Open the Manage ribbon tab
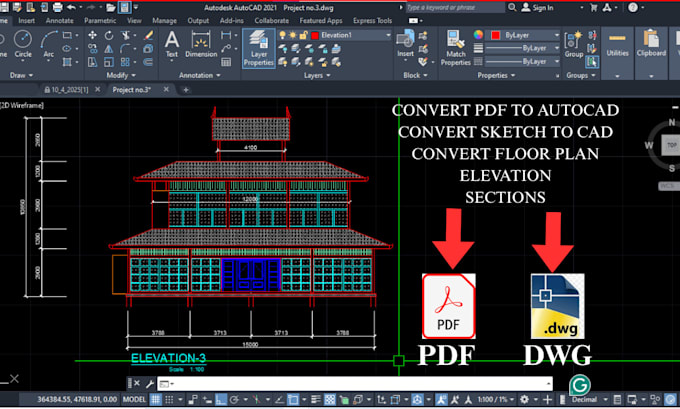 (164, 20)
